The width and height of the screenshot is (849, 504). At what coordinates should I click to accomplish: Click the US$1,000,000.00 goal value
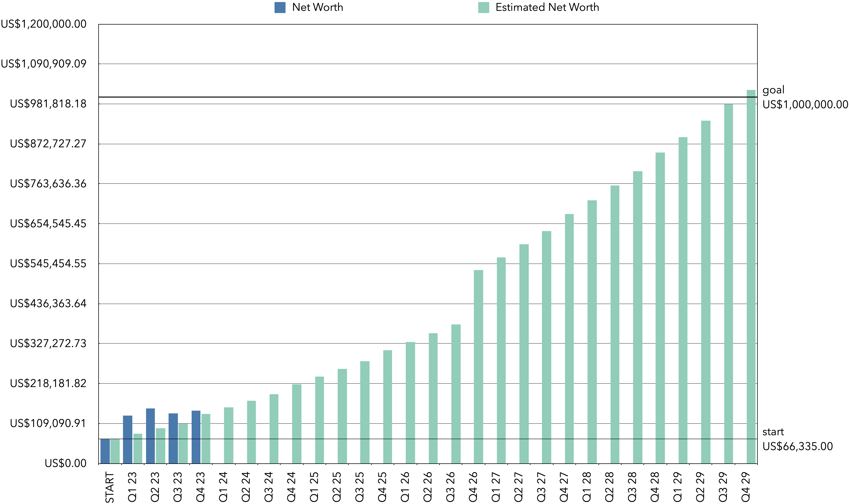pos(805,105)
